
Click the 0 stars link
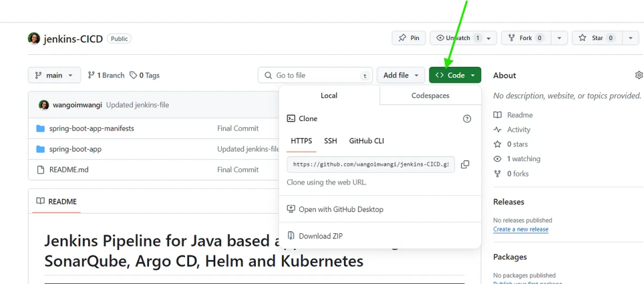[518, 144]
